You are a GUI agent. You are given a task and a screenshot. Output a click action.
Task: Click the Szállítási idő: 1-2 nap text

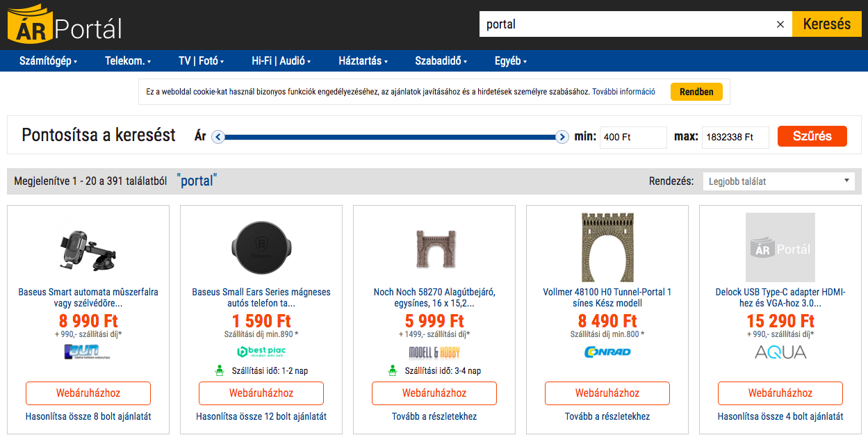coord(270,371)
